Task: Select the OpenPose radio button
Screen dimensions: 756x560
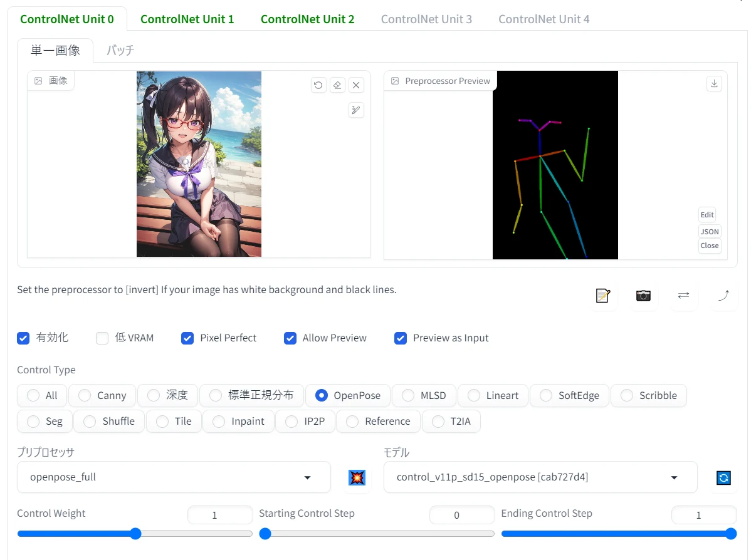Action: pos(322,395)
